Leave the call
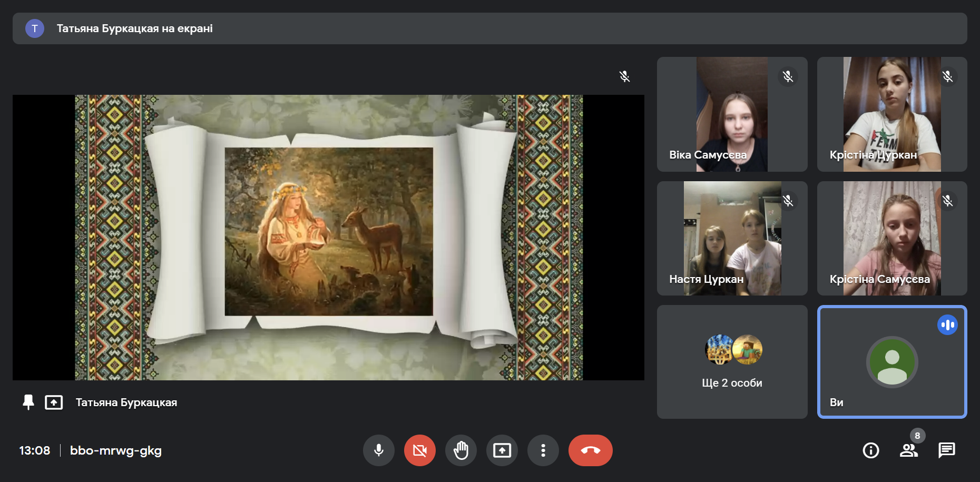980x482 pixels. tap(591, 450)
